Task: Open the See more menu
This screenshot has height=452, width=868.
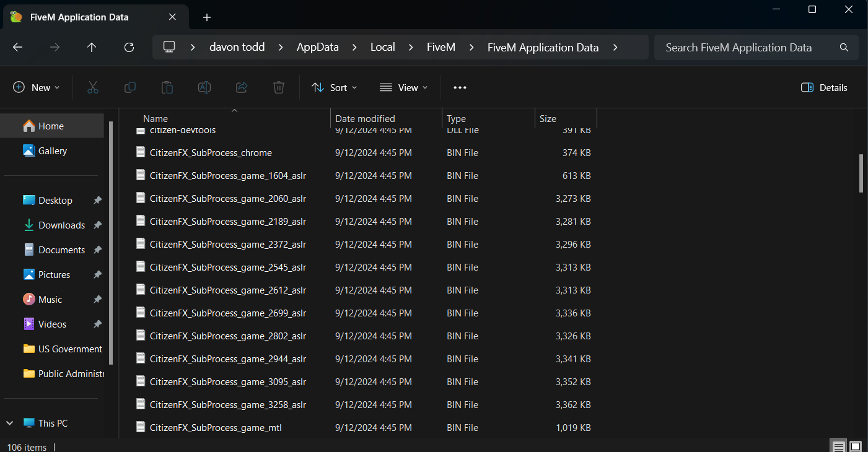Action: point(459,87)
